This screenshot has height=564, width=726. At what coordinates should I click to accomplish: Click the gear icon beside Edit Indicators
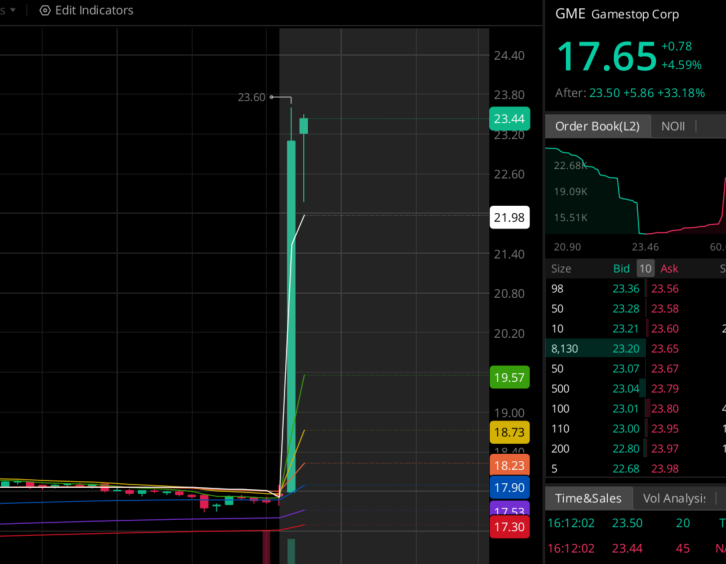(45, 10)
